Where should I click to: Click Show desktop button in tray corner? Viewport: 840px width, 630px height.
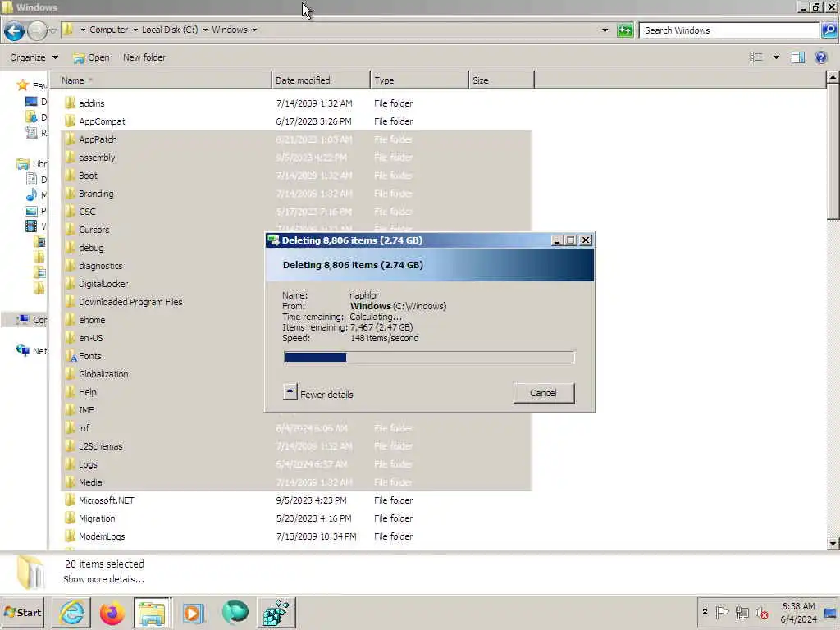pos(831,612)
